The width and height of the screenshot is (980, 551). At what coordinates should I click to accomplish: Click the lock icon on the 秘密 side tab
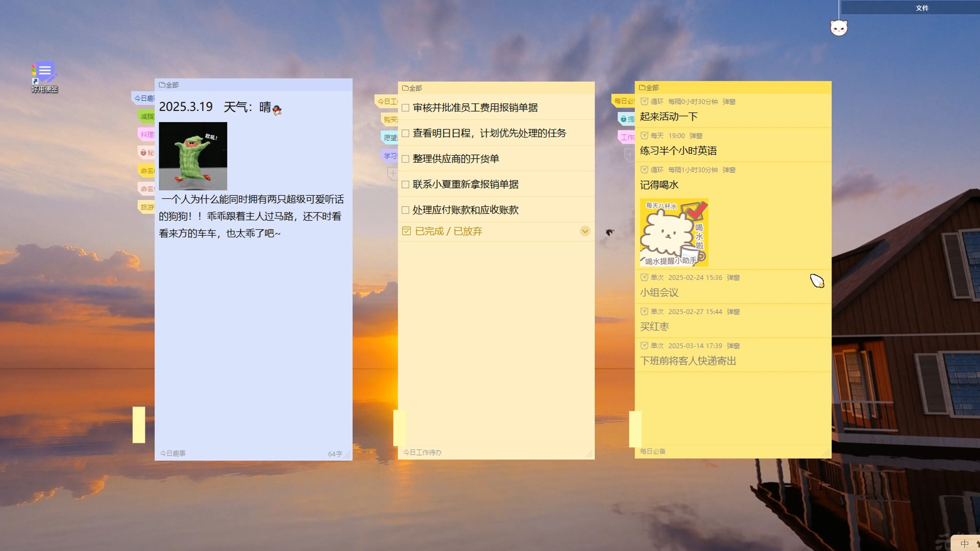[x=144, y=152]
